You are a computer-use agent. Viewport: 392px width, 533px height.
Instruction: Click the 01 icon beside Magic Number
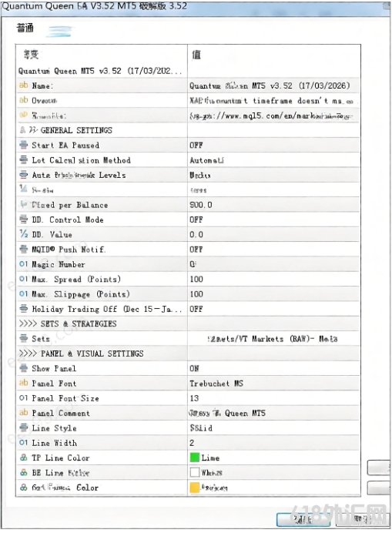coord(23,264)
